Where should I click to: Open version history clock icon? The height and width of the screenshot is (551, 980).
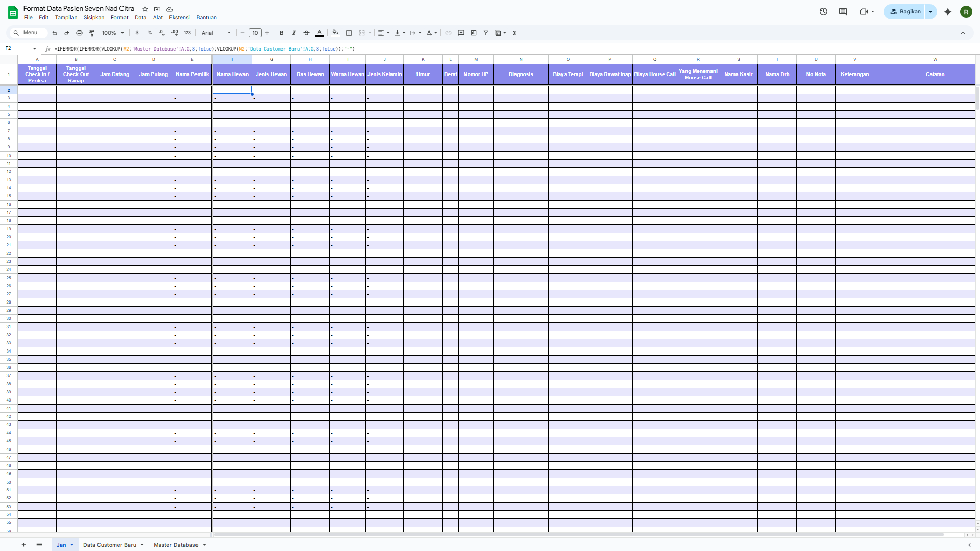coord(823,11)
